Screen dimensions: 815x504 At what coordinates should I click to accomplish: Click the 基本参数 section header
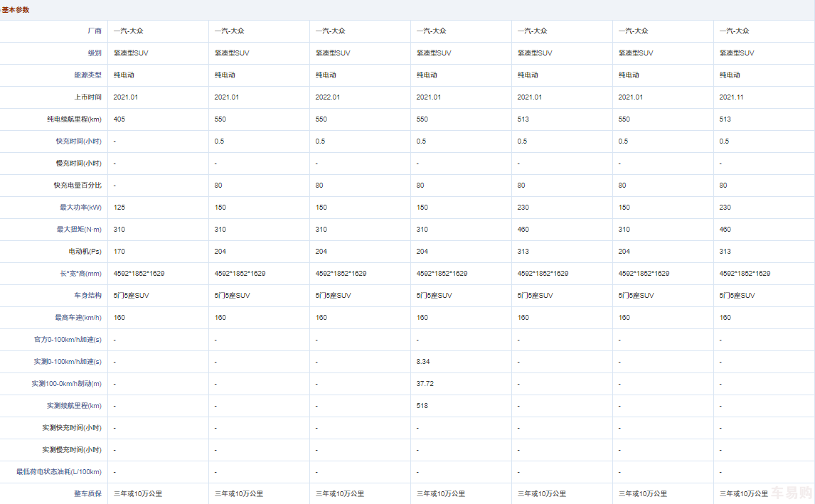[16, 10]
